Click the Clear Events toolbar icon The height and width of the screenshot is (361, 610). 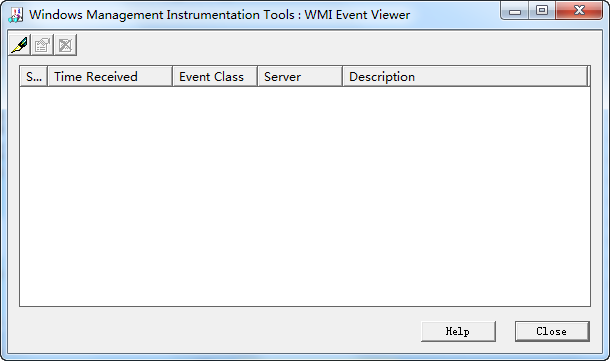coord(65,45)
